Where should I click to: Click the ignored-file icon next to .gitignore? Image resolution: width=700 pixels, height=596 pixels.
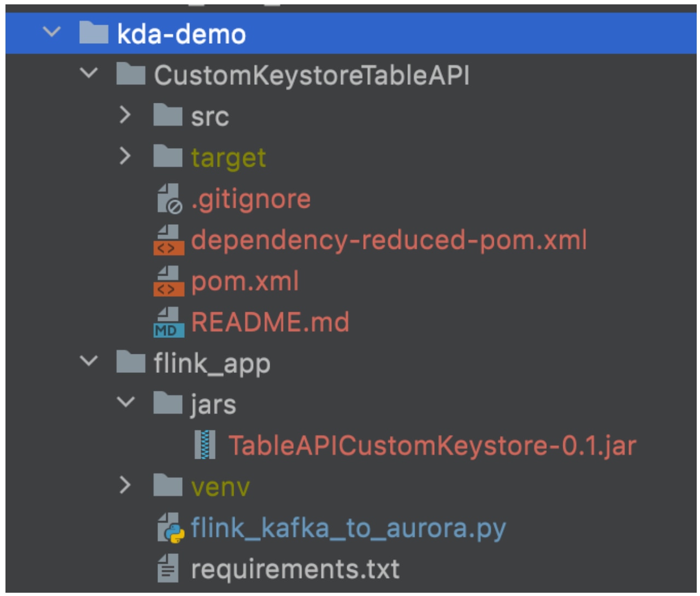170,197
